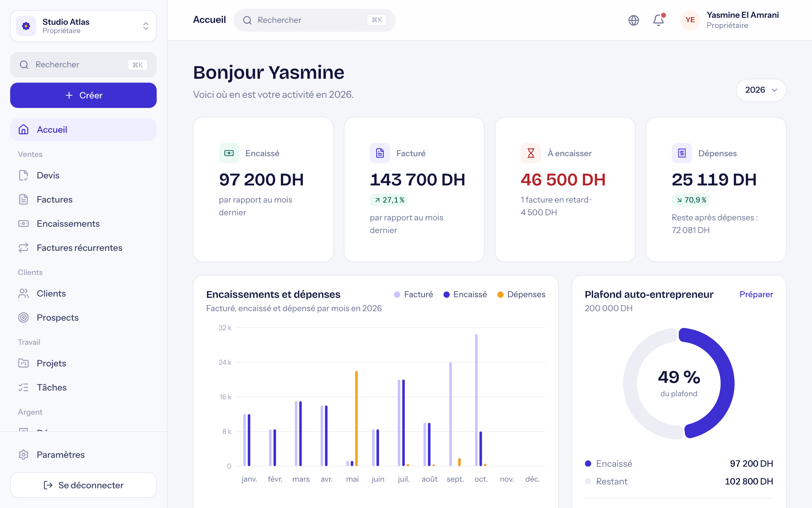Click the orange Dépenses bar for mai
The width and height of the screenshot is (812, 508).
tap(356, 418)
